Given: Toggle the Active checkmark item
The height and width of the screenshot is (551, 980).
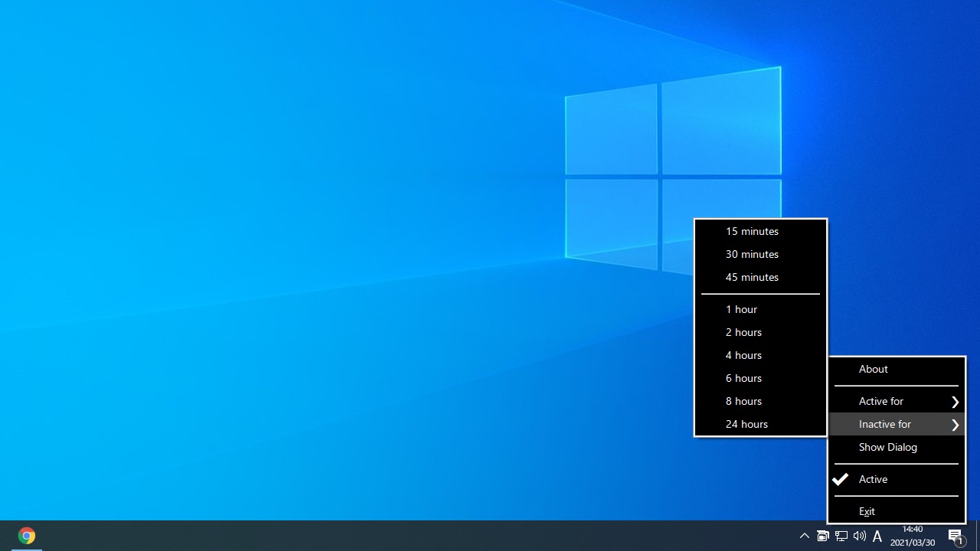Looking at the screenshot, I should pyautogui.click(x=897, y=479).
